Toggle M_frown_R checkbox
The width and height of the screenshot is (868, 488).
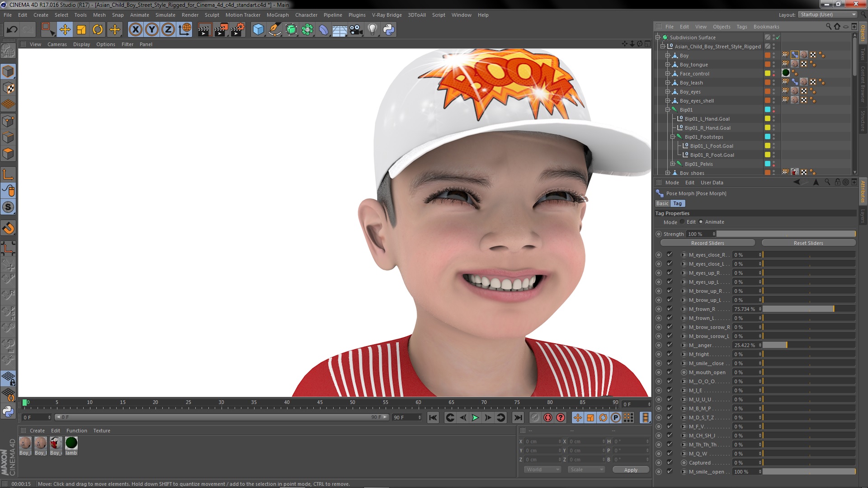click(x=670, y=309)
